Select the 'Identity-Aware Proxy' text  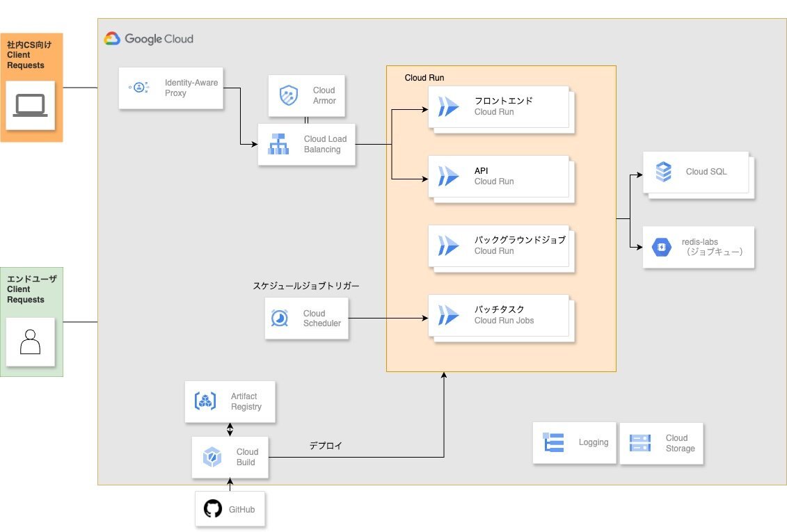click(191, 88)
